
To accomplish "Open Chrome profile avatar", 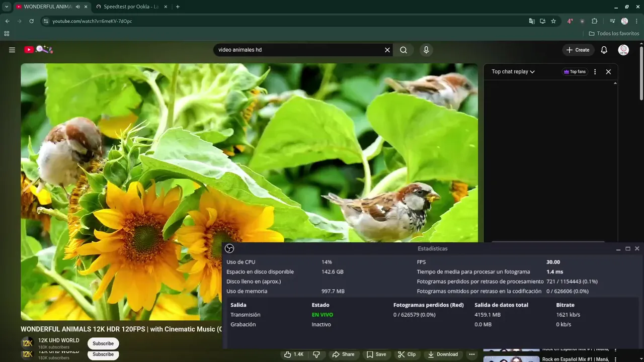I will (x=624, y=21).
